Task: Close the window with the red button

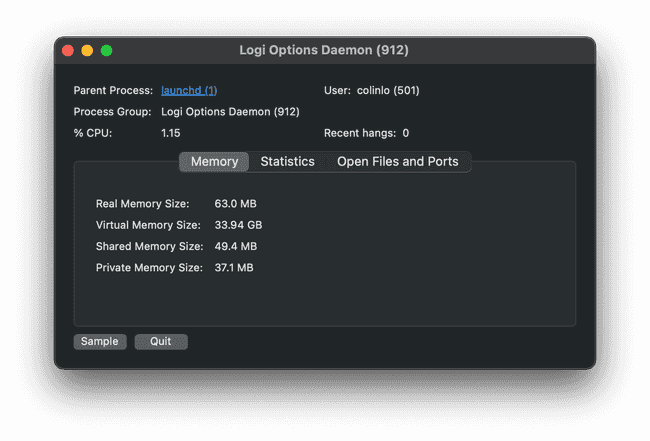Action: point(68,51)
